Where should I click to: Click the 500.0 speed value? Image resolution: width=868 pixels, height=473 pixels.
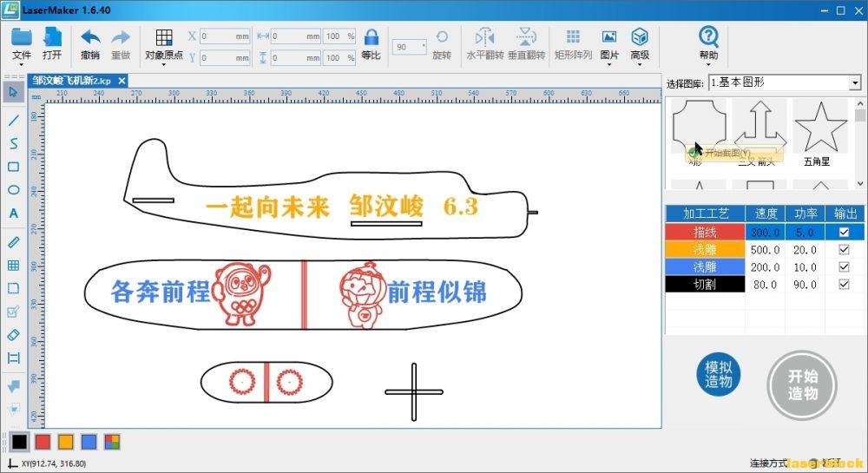point(765,249)
